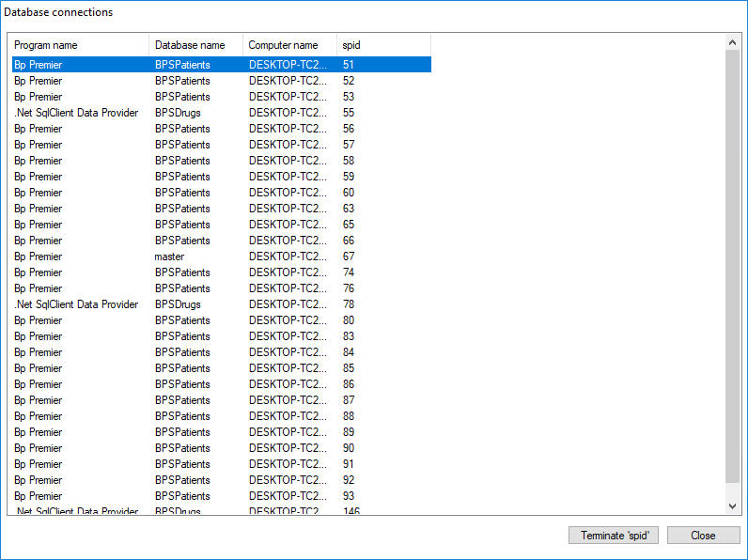Click DESKTOP-TC2... cell in spid 93 row
The image size is (748, 560).
(x=288, y=496)
